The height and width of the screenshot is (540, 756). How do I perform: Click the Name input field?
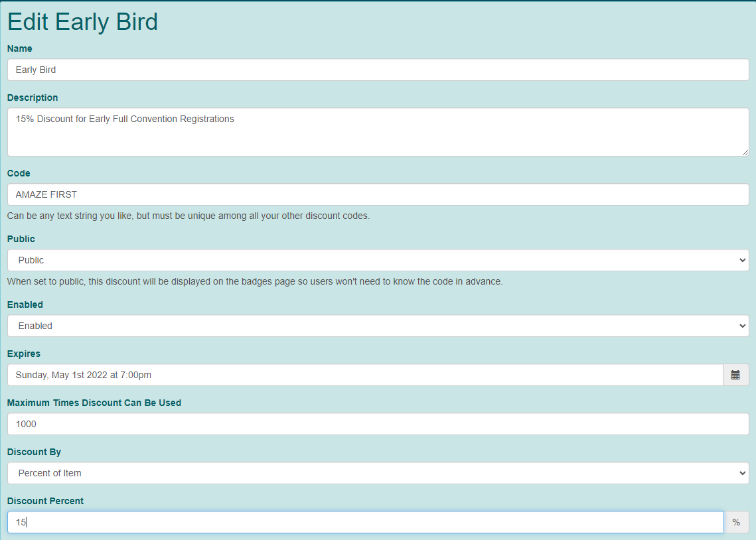[x=378, y=70]
